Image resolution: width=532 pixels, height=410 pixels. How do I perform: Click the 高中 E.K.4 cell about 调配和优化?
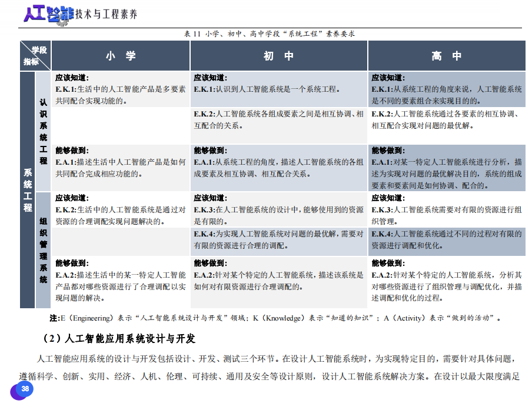pos(446,239)
